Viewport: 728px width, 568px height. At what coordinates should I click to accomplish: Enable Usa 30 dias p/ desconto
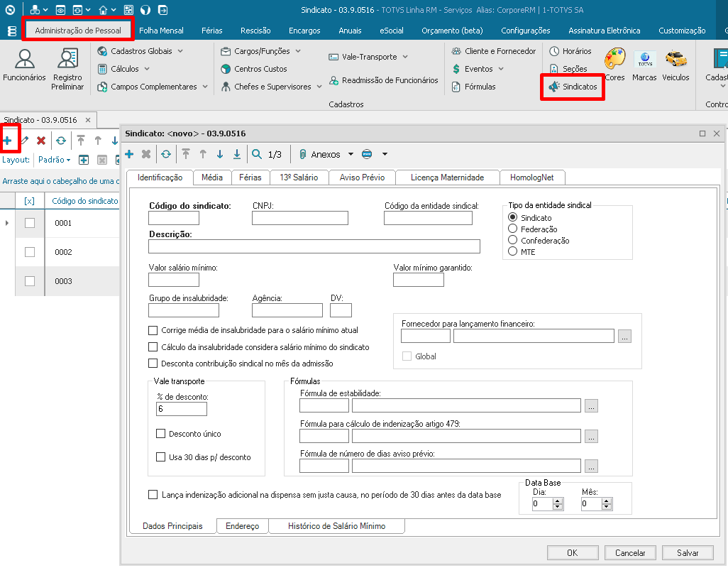[160, 457]
